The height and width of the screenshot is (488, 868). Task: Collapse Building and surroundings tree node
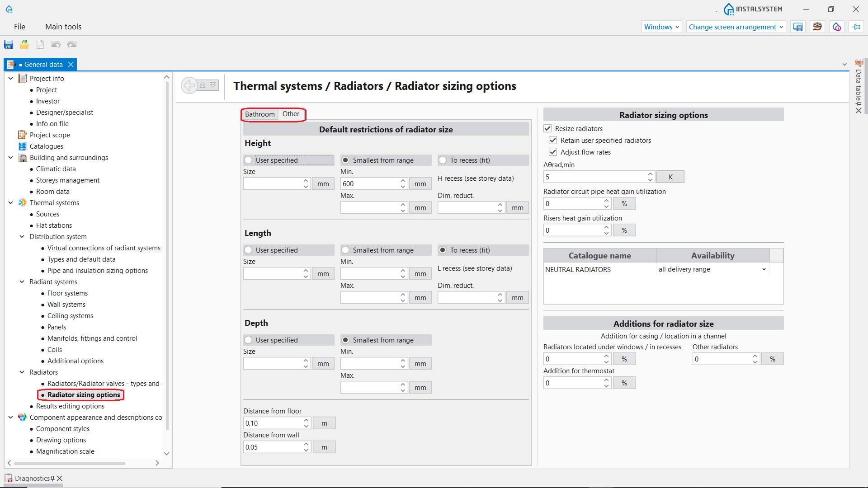pos(11,157)
